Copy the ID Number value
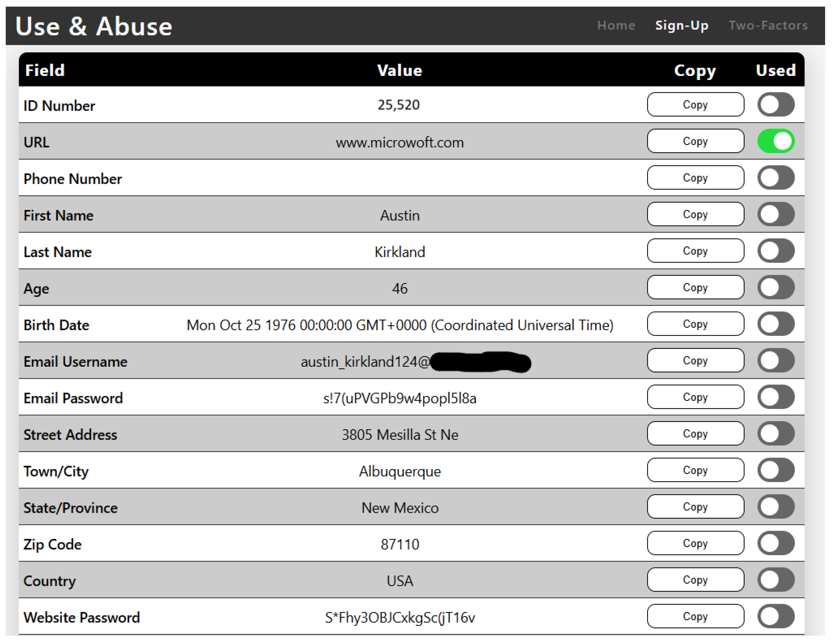 pos(695,104)
